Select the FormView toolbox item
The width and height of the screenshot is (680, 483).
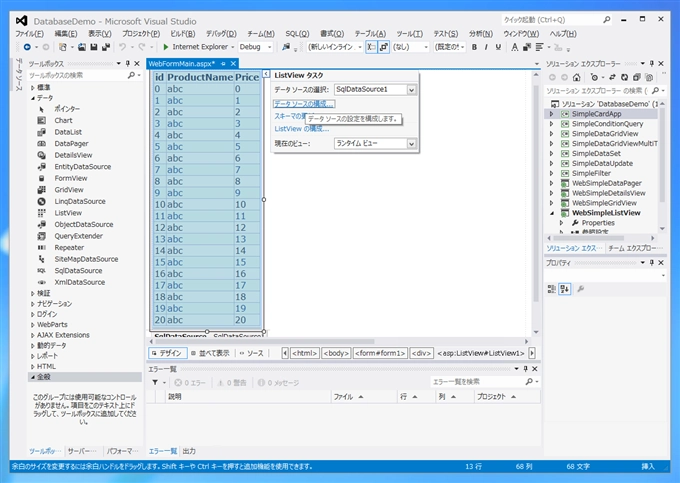71,178
